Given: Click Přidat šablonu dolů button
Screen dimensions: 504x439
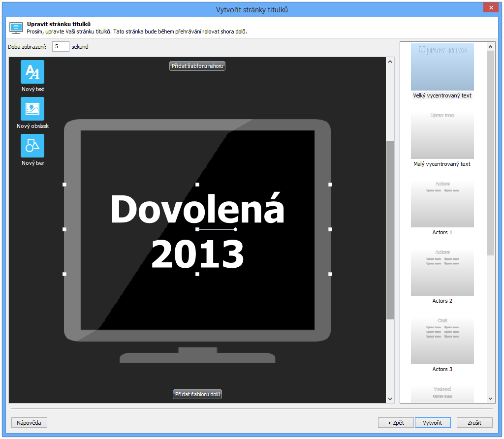Looking at the screenshot, I should click(x=197, y=394).
